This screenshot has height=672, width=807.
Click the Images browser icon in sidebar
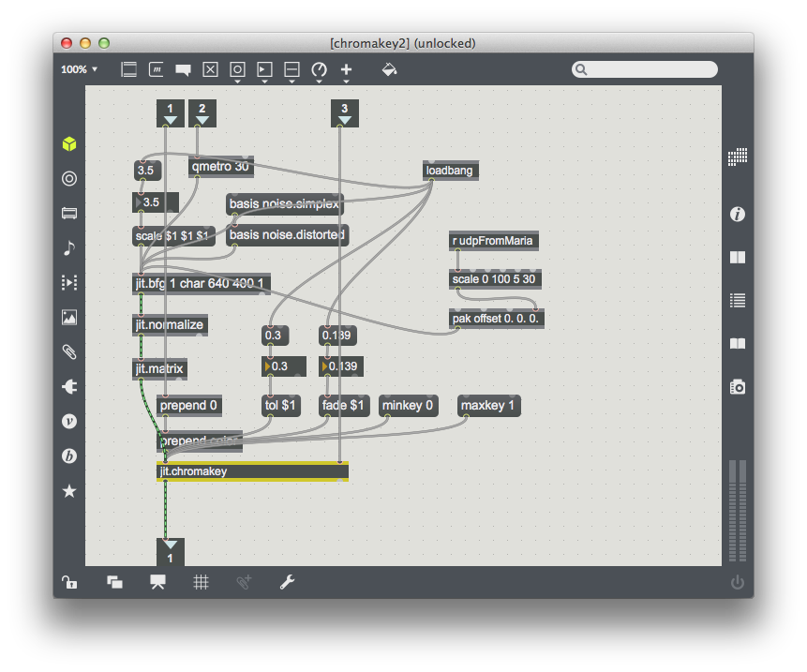pos(68,318)
